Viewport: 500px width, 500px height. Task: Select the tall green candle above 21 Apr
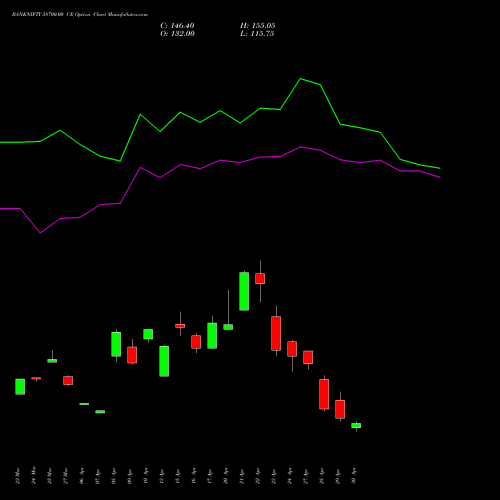[244, 291]
